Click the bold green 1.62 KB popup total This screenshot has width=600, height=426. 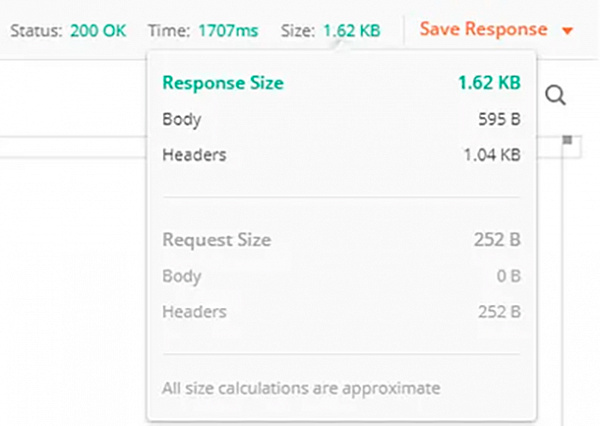[489, 84]
